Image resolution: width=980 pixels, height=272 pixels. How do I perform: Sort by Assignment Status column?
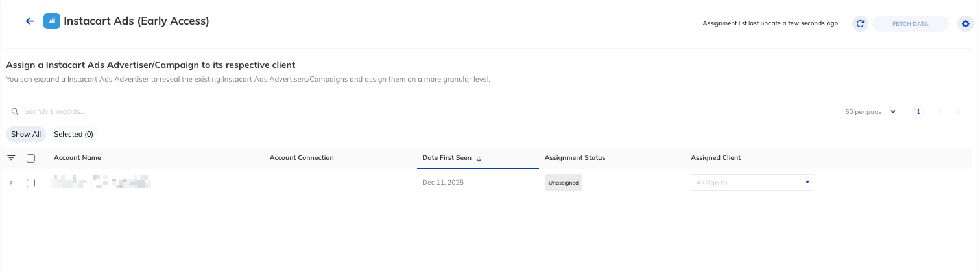click(x=575, y=158)
